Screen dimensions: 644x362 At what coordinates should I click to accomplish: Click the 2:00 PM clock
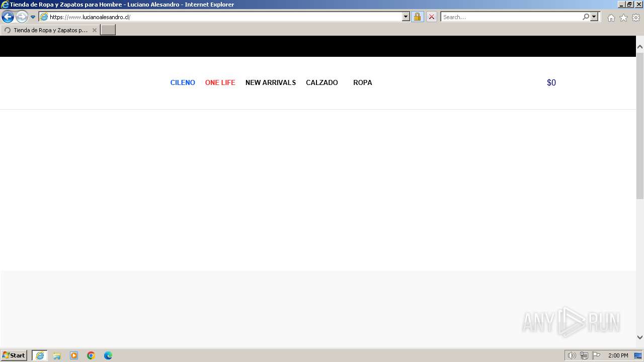pos(618,355)
